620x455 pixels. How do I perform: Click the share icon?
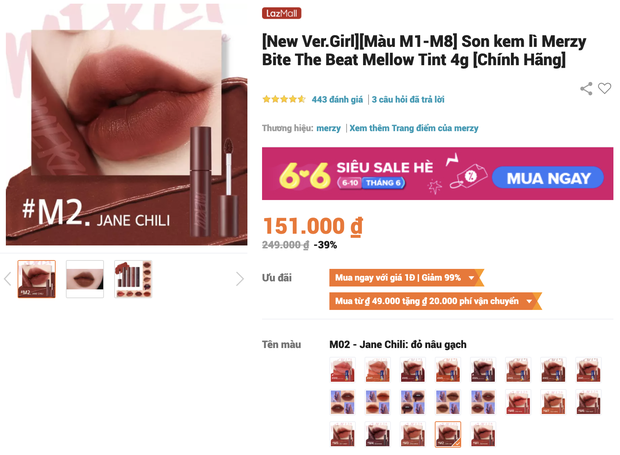(586, 89)
